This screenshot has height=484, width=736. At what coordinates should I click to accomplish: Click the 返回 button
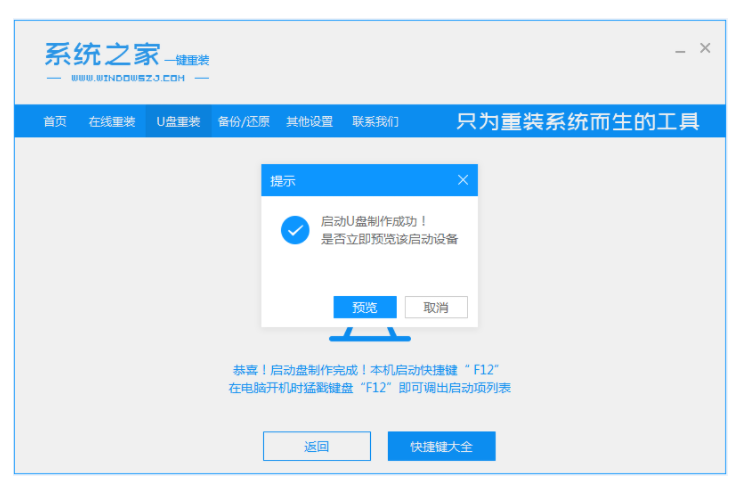[316, 446]
